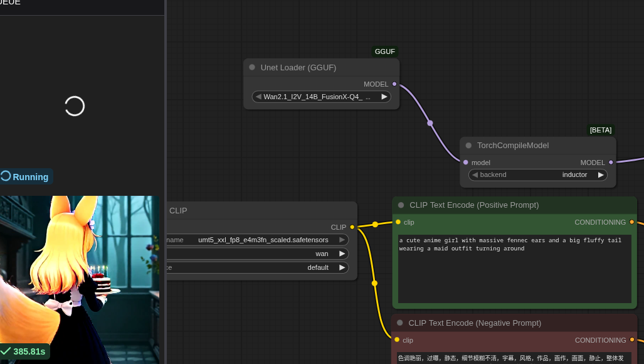The height and width of the screenshot is (364, 644).
Task: Click the TorchCompileModel node title
Action: click(x=512, y=146)
